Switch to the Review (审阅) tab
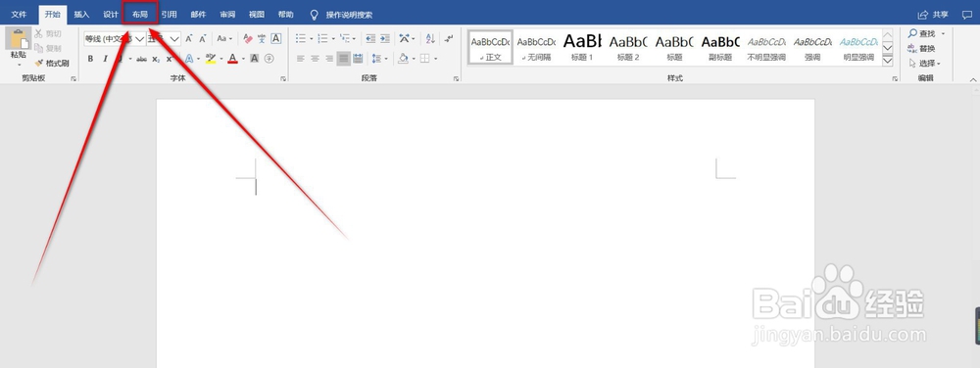 227,15
